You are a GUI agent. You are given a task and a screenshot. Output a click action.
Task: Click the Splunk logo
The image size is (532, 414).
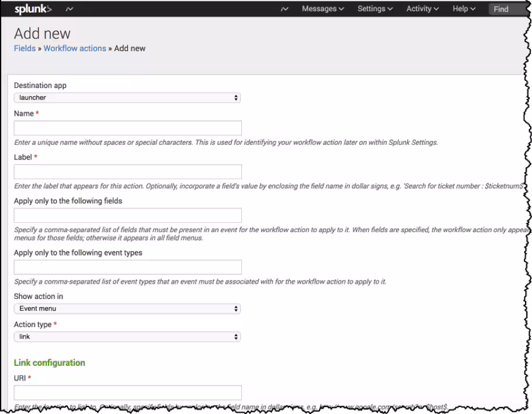(x=33, y=9)
